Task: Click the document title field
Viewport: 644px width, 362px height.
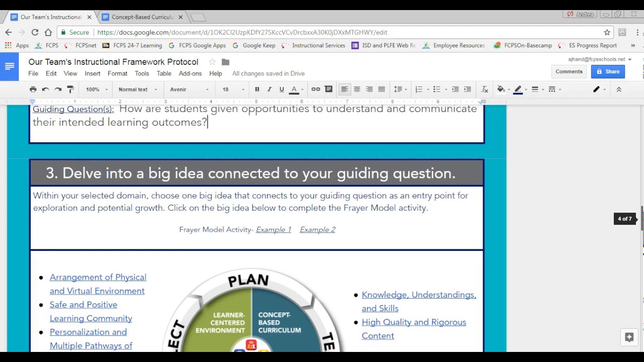Action: (113, 62)
